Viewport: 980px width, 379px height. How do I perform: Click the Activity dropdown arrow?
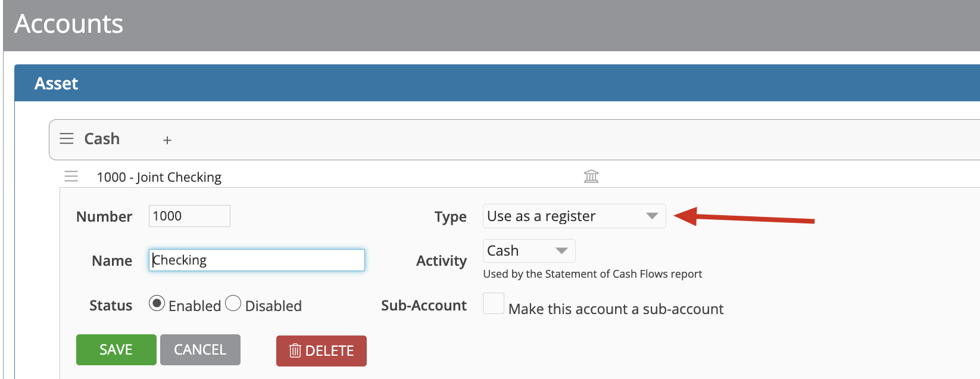pyautogui.click(x=561, y=250)
